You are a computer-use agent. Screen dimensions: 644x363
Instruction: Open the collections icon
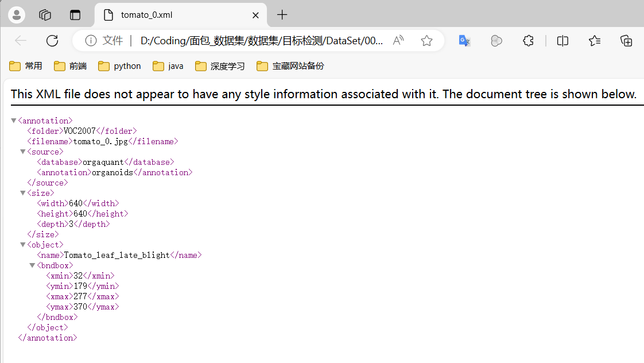coord(626,41)
